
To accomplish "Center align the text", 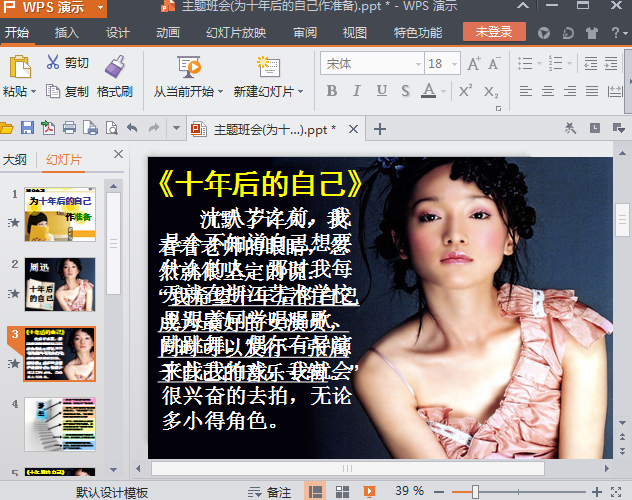I will coord(548,91).
